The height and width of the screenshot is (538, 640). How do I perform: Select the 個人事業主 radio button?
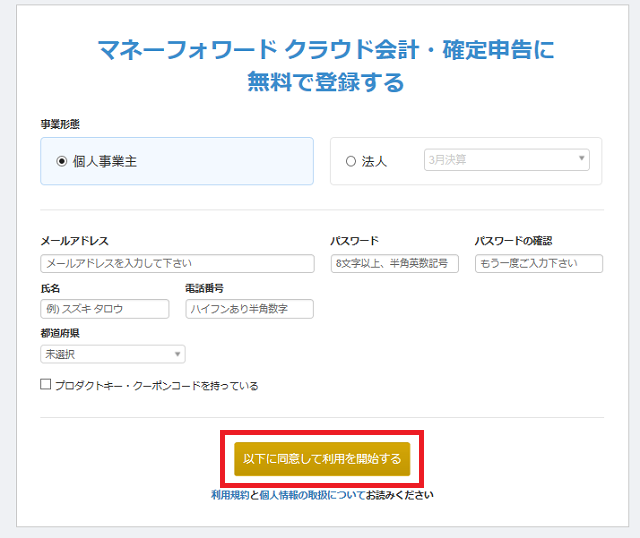(x=62, y=161)
